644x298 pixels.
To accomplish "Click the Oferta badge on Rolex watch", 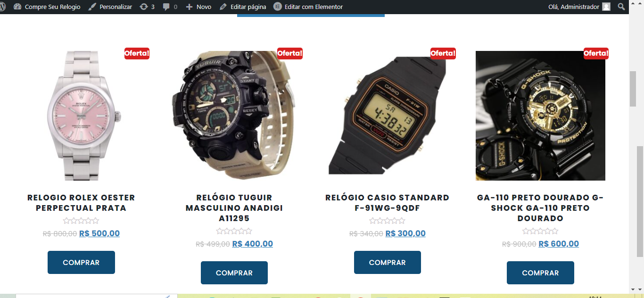I will pos(137,53).
